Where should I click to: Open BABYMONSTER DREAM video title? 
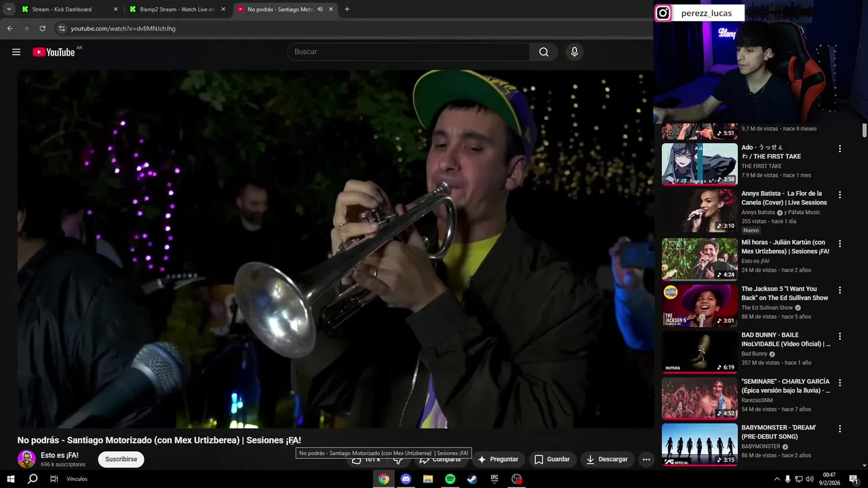pyautogui.click(x=778, y=432)
